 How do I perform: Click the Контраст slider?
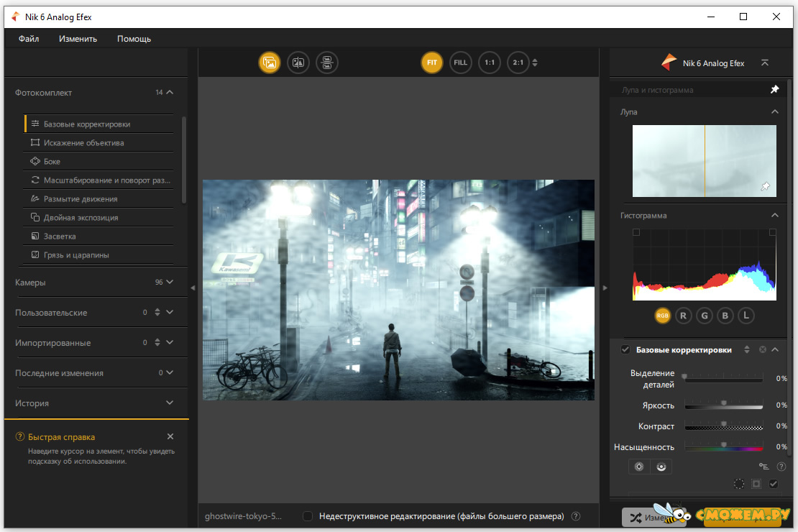tap(724, 426)
